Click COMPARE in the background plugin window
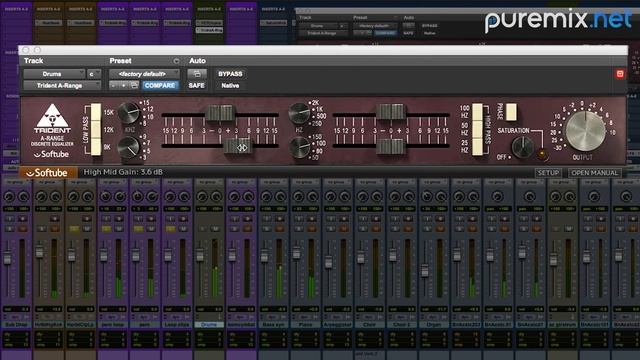Screen dimensions: 640x360 pyautogui.click(x=385, y=33)
